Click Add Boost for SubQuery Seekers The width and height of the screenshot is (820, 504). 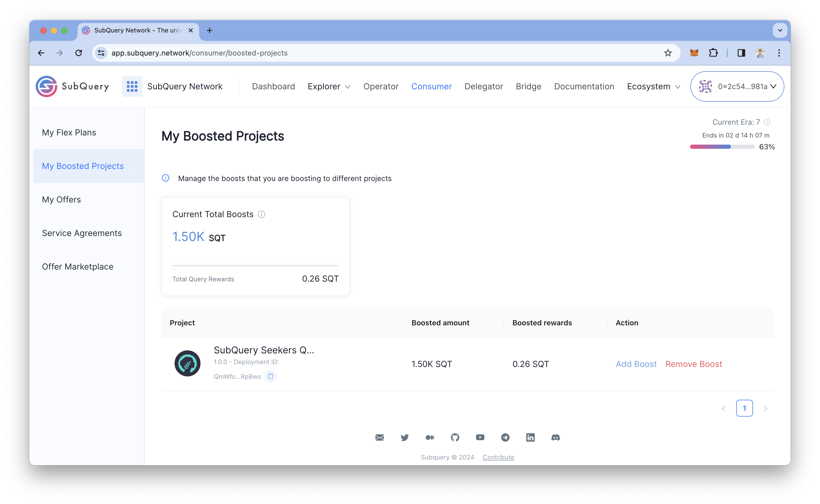click(x=636, y=364)
